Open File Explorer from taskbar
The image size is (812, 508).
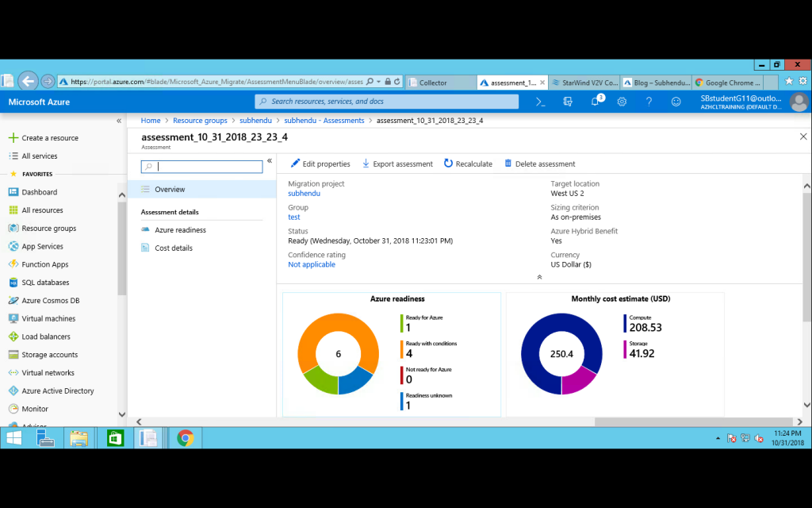79,438
